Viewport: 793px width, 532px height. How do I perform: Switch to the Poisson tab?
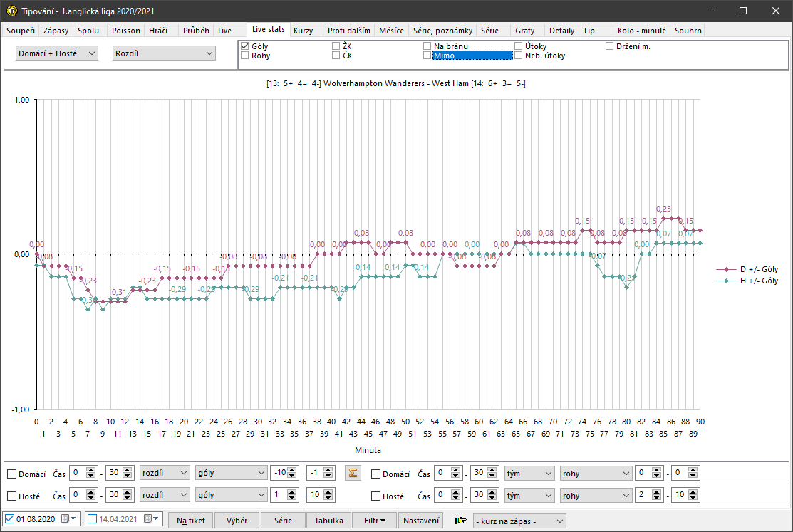coord(126,31)
